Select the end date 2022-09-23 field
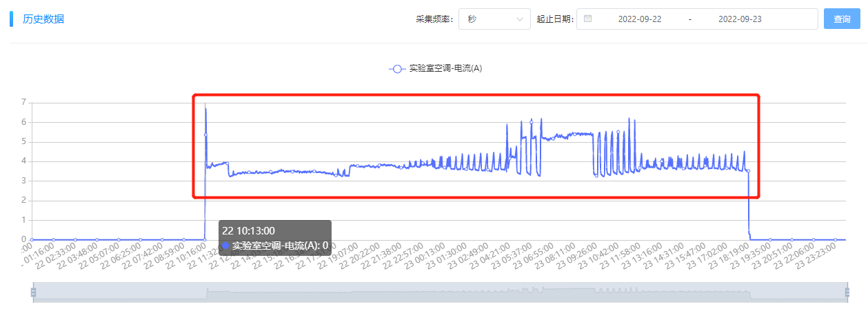This screenshot has width=868, height=320. point(739,19)
